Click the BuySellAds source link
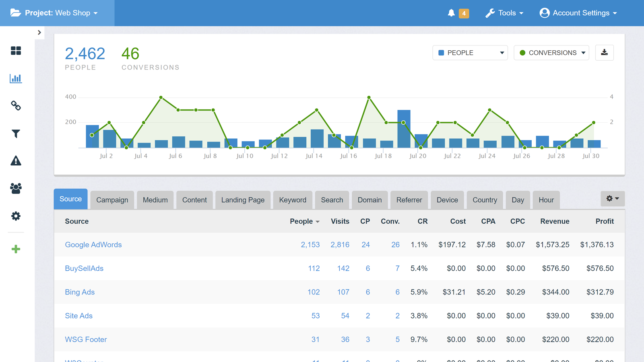Viewport: 644px width, 362px height. coord(84,268)
